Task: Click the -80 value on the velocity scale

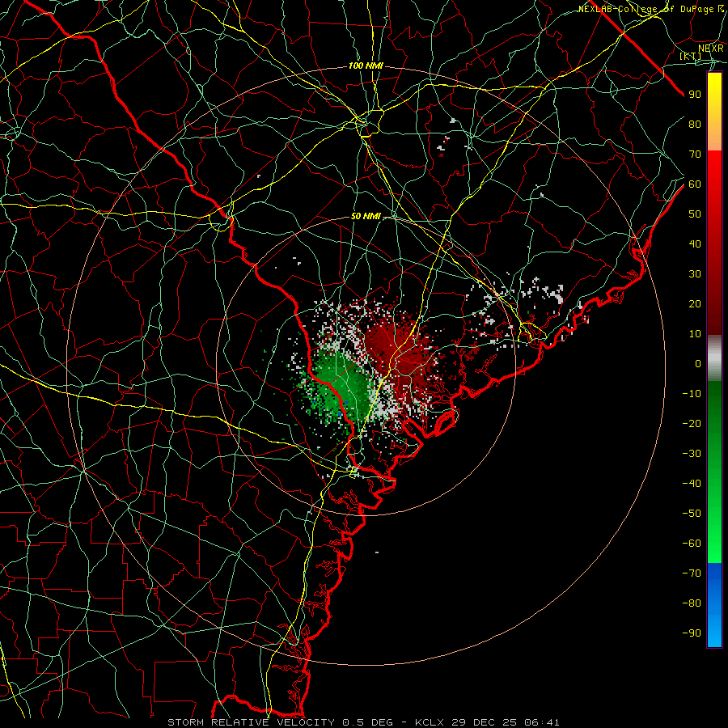Action: (692, 603)
